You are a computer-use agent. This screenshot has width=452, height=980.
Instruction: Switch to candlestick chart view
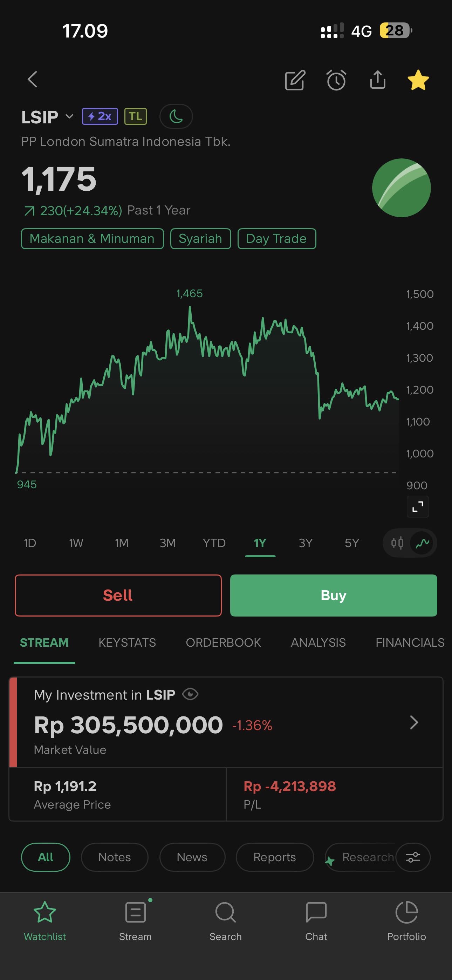397,543
